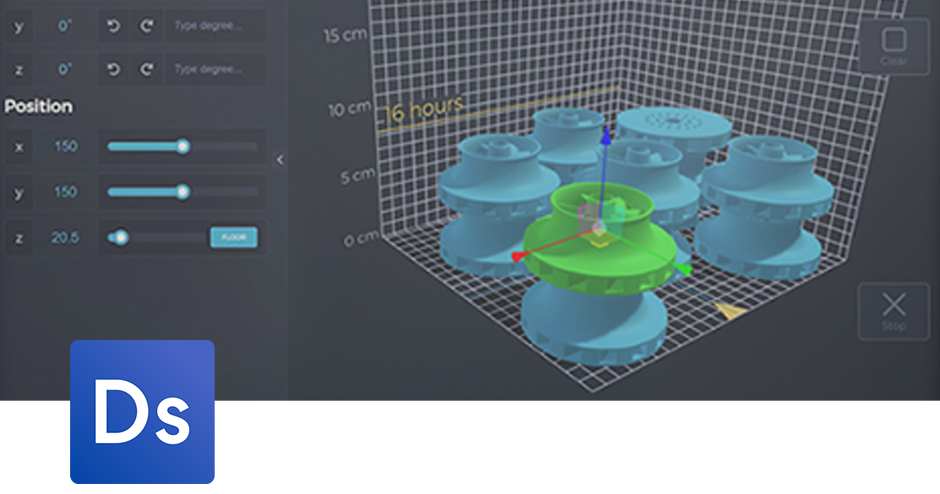The image size is (940, 494).
Task: Click the Position X slider handle
Action: pos(183,146)
